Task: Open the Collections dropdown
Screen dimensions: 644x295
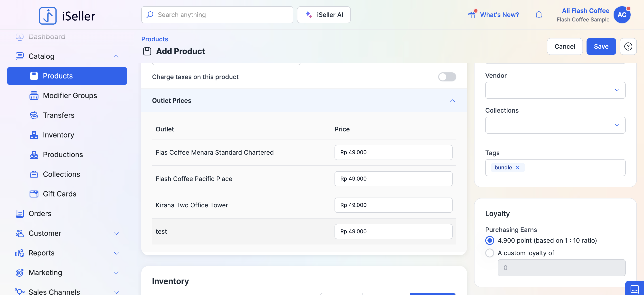Action: tap(555, 125)
